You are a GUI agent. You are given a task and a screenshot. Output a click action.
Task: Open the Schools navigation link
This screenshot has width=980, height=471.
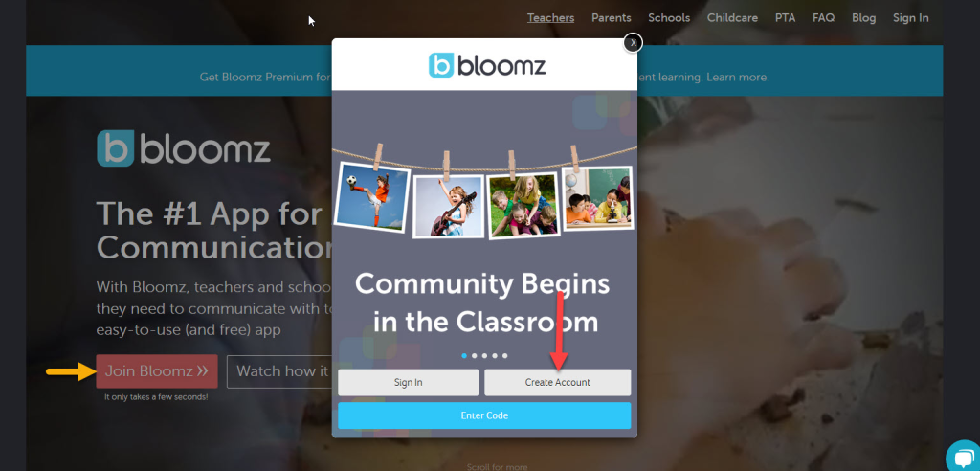(669, 18)
